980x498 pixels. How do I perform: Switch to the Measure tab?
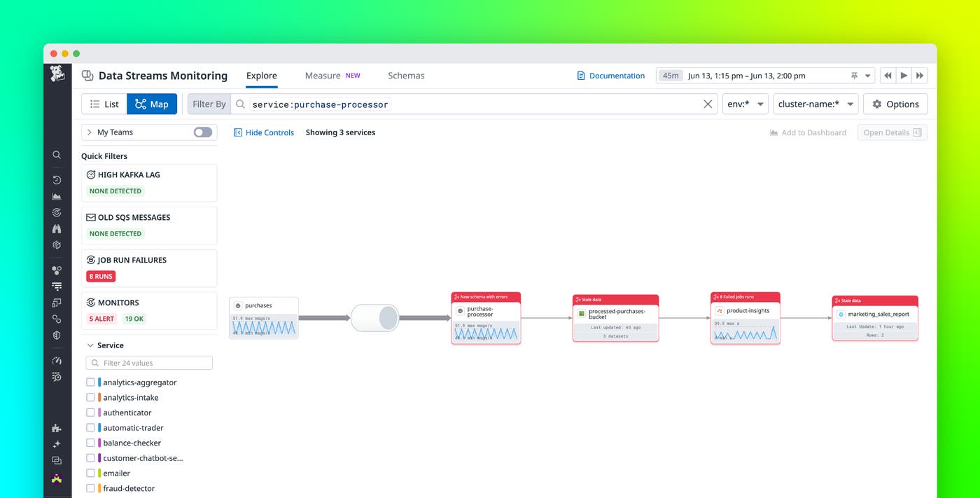(322, 75)
